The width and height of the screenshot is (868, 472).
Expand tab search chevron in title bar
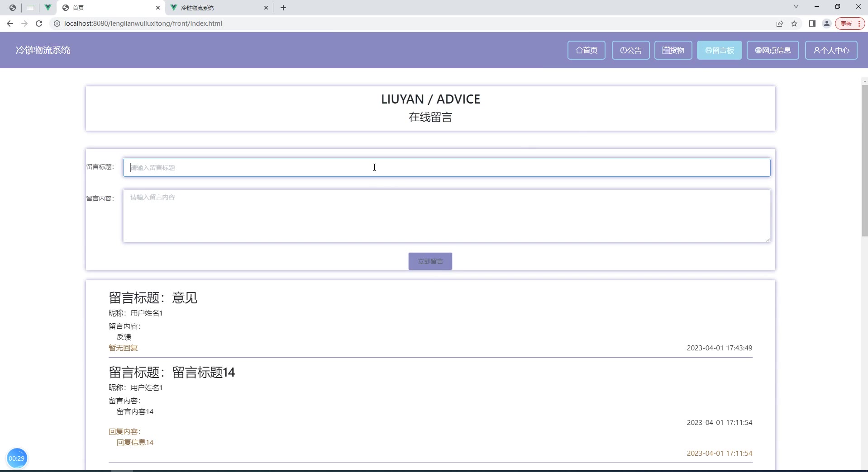796,7
